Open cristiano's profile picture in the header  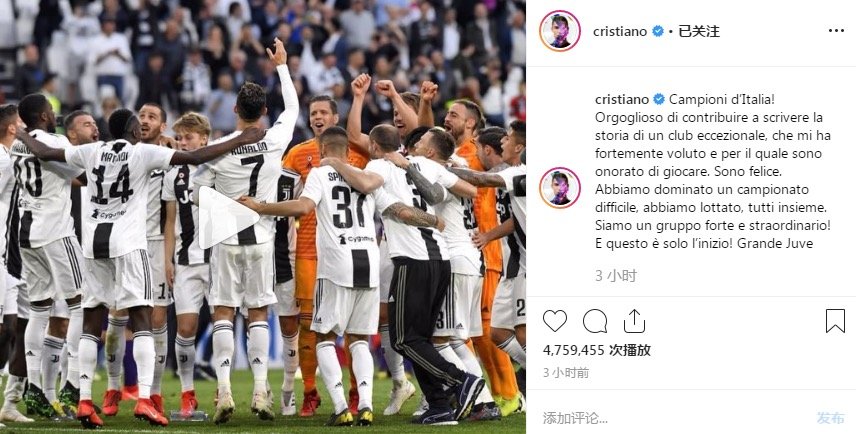pyautogui.click(x=560, y=31)
